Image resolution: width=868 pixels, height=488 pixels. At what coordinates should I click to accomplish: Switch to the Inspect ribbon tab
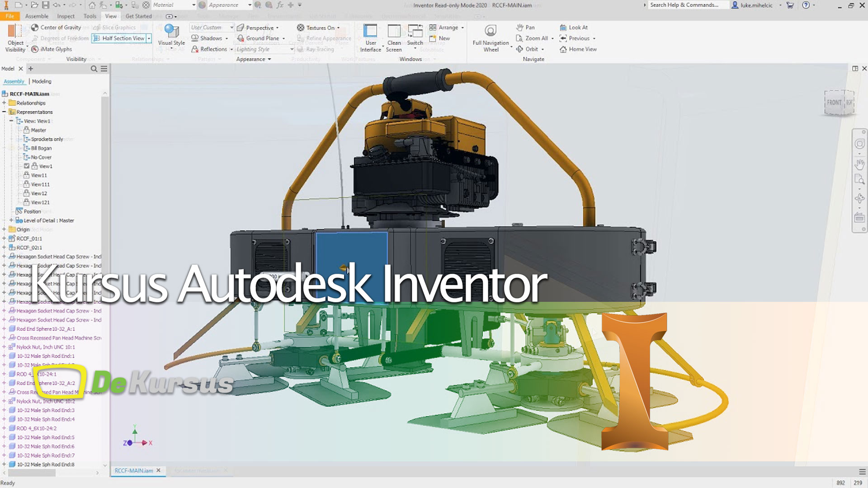pos(65,16)
